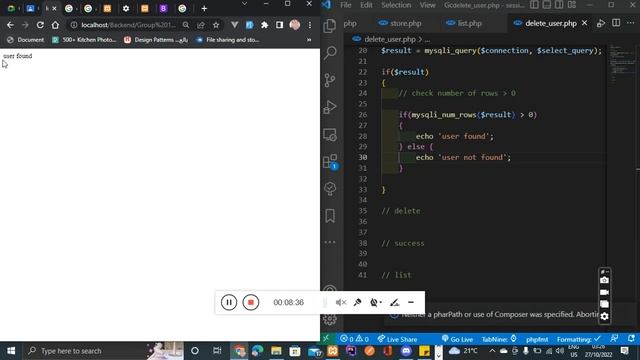The image size is (640, 360).
Task: Toggle secondary side bar layout icon
Action: pos(559,5)
